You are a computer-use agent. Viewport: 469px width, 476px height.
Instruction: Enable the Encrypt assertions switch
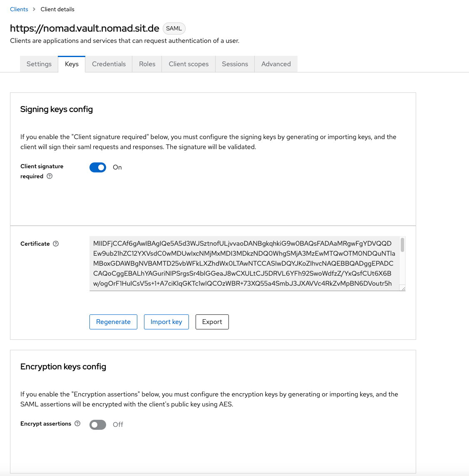click(98, 424)
